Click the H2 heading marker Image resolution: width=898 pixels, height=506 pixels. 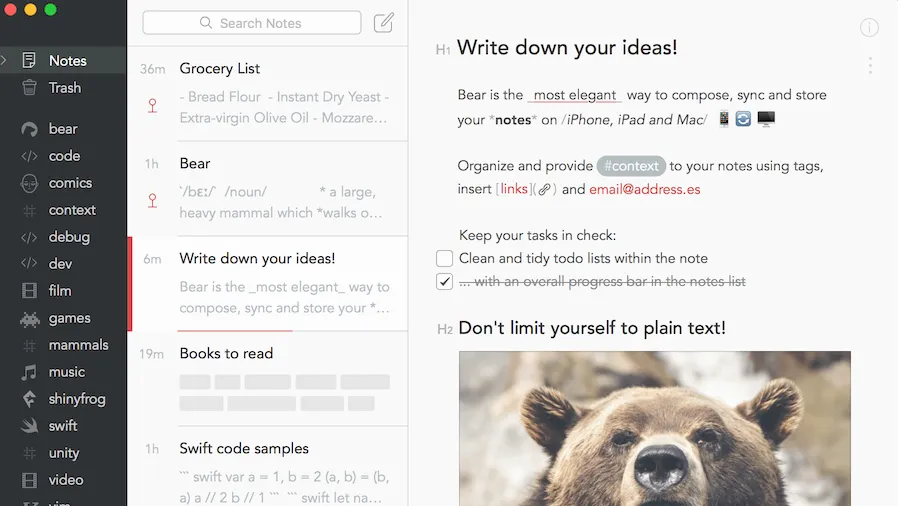click(444, 329)
